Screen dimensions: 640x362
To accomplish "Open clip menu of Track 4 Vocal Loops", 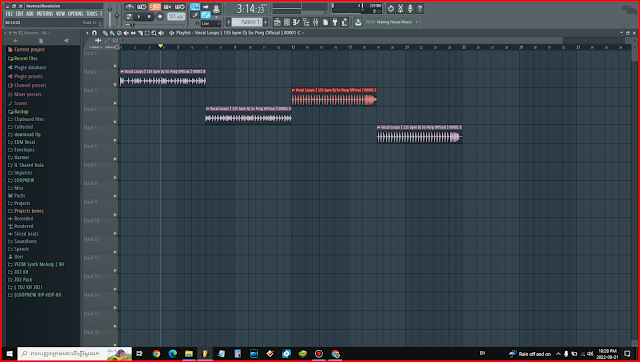I will coord(207,109).
